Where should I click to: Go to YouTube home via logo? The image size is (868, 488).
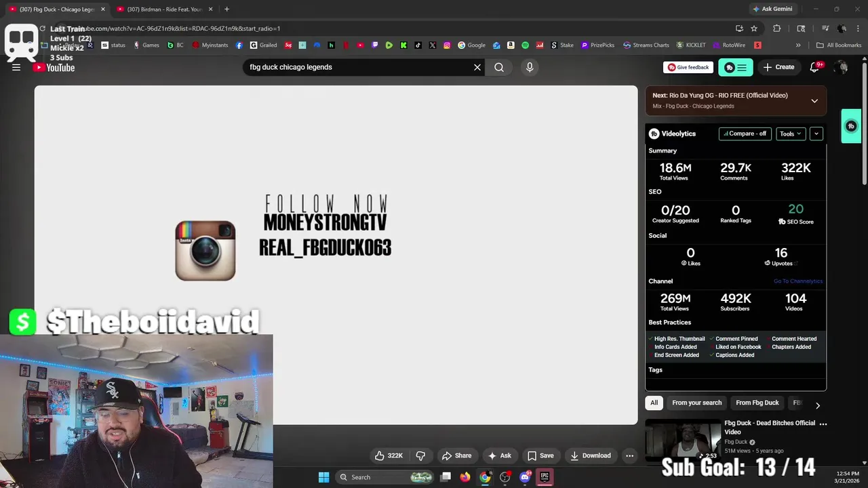coord(54,67)
